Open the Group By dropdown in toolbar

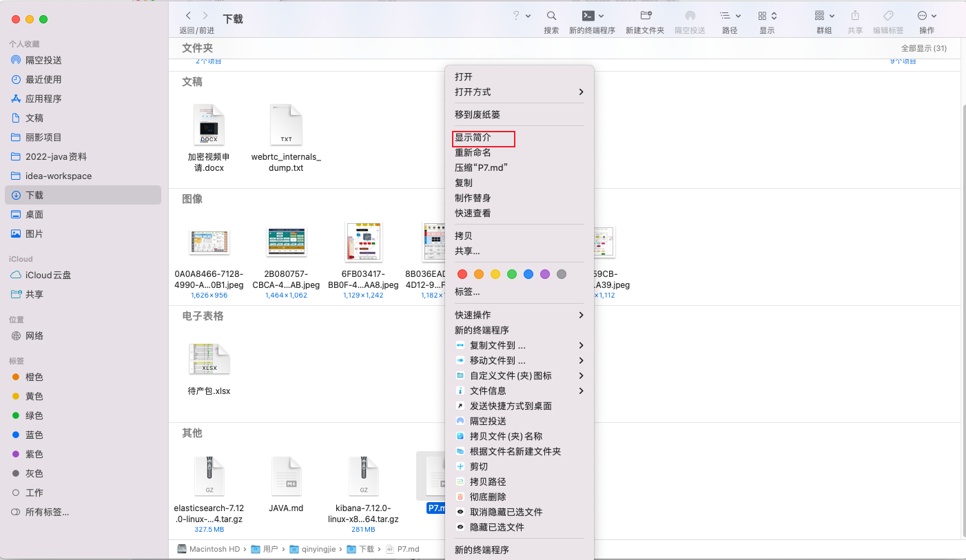coord(824,16)
